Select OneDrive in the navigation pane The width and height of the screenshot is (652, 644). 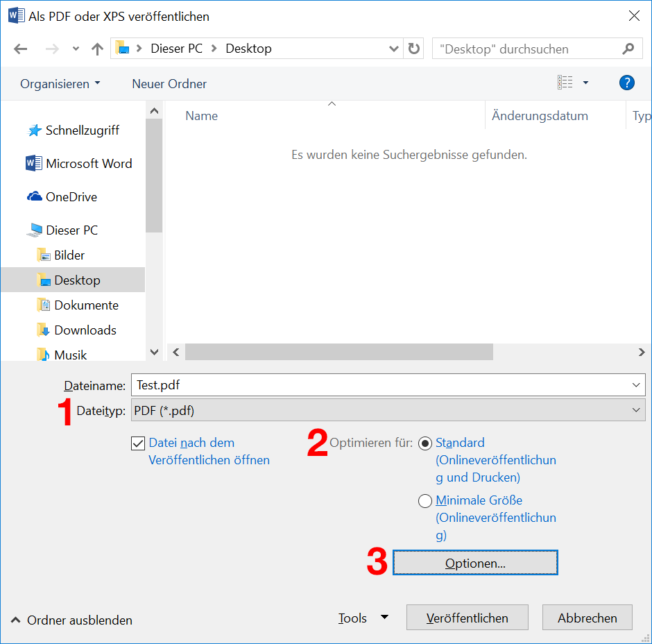click(71, 197)
